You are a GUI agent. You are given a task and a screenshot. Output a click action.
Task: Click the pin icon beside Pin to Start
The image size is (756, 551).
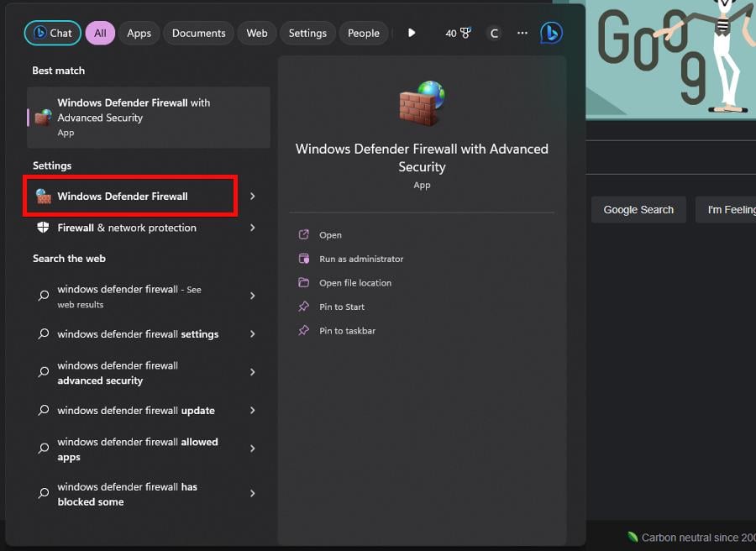(304, 306)
